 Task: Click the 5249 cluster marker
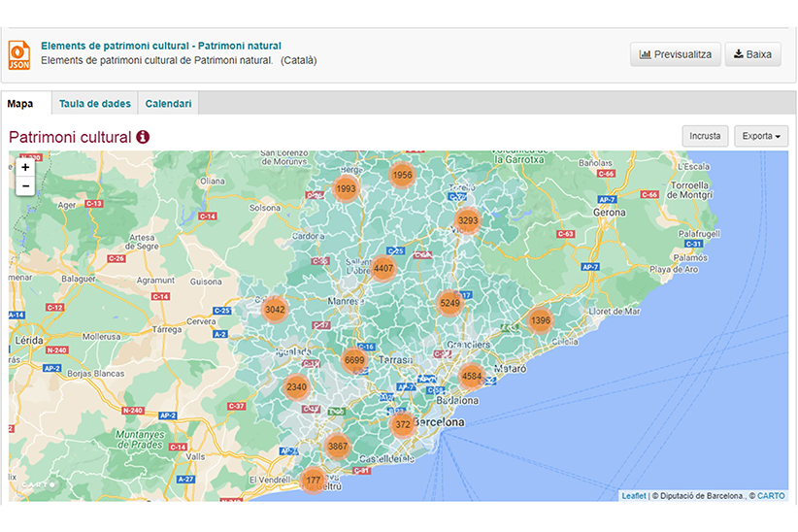point(449,303)
